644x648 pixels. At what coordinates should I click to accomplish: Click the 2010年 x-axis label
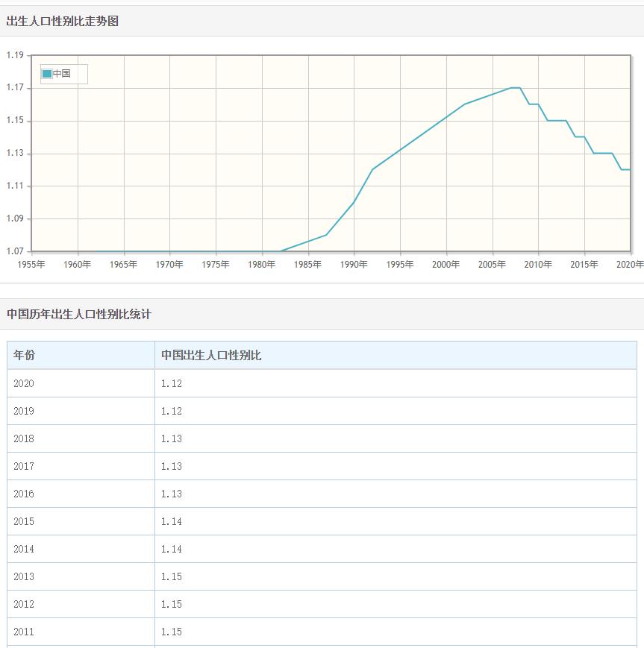pos(538,265)
